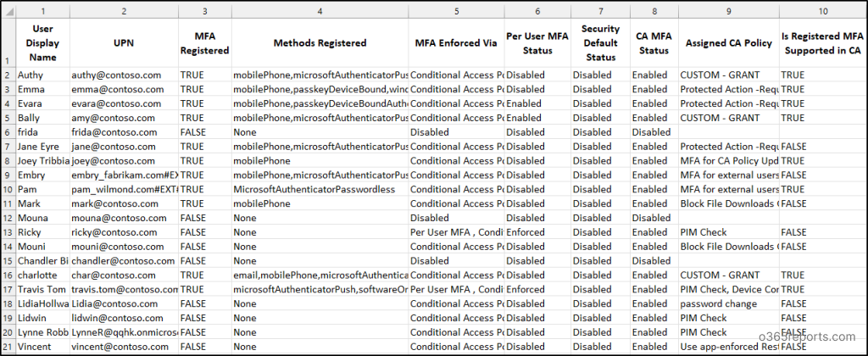Select Lidia's password change policy cell
Screen dimensions: 868x356
tap(728, 304)
